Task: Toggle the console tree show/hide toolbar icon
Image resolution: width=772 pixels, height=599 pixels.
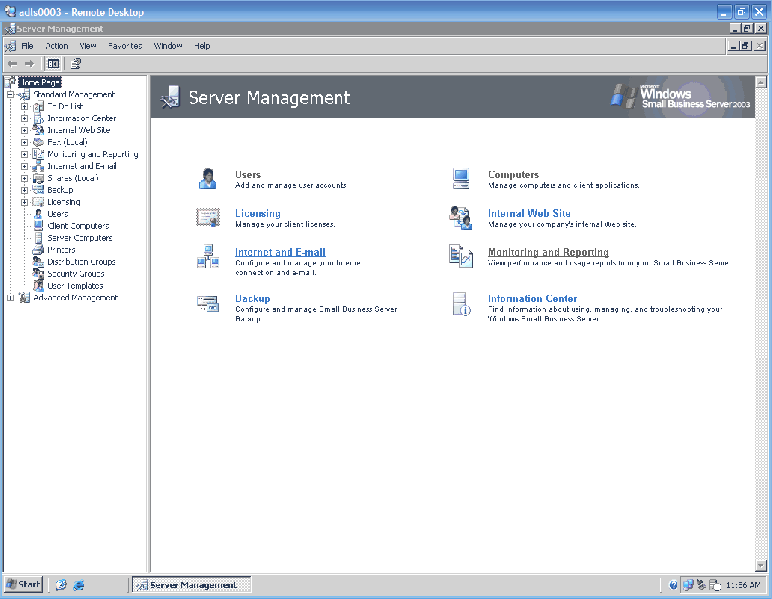Action: 53,63
